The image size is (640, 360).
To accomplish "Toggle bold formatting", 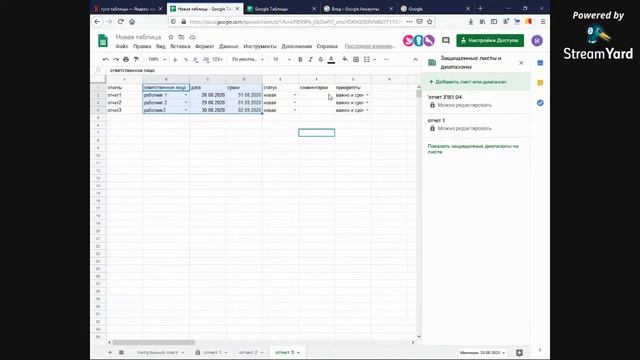I will [300, 60].
